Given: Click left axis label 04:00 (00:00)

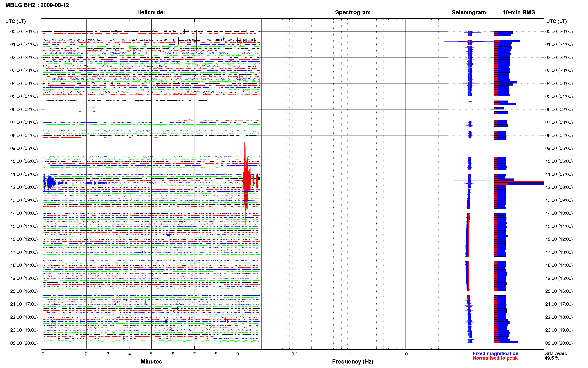Looking at the screenshot, I should coord(24,83).
